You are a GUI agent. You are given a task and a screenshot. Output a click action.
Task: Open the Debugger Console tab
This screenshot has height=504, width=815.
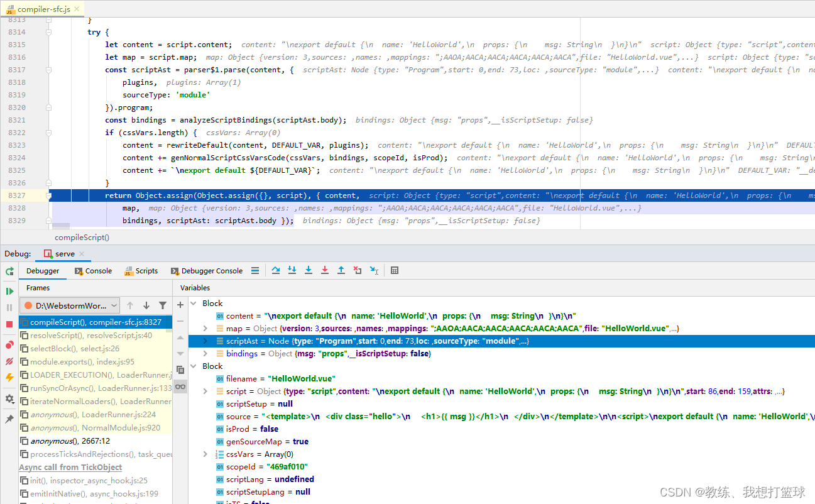coord(207,271)
